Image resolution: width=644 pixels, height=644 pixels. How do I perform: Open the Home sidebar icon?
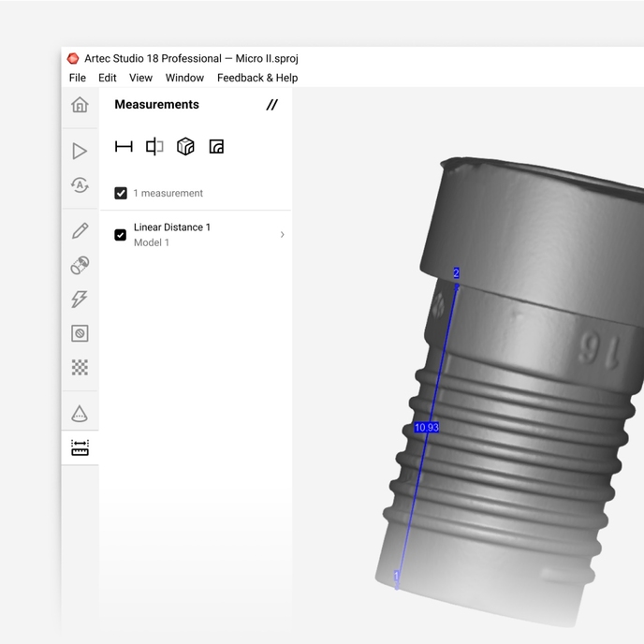pyautogui.click(x=80, y=105)
